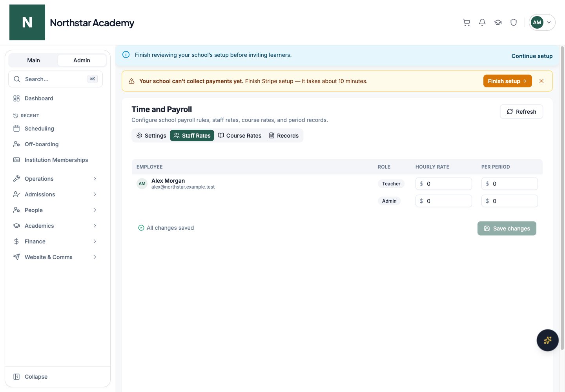Click the info icon in setup banner
The height and width of the screenshot is (392, 565).
[126, 55]
